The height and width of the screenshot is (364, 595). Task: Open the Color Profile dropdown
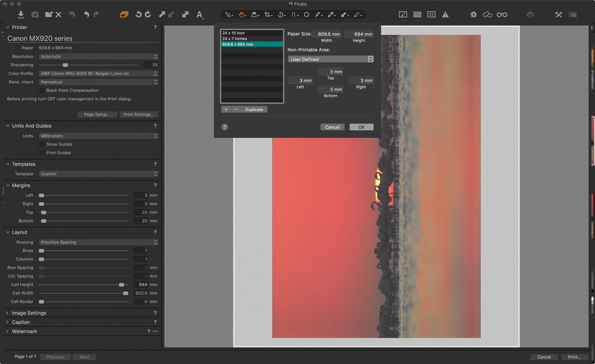[x=98, y=74]
